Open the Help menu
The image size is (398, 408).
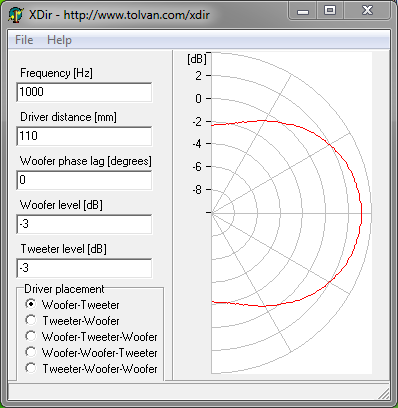59,40
